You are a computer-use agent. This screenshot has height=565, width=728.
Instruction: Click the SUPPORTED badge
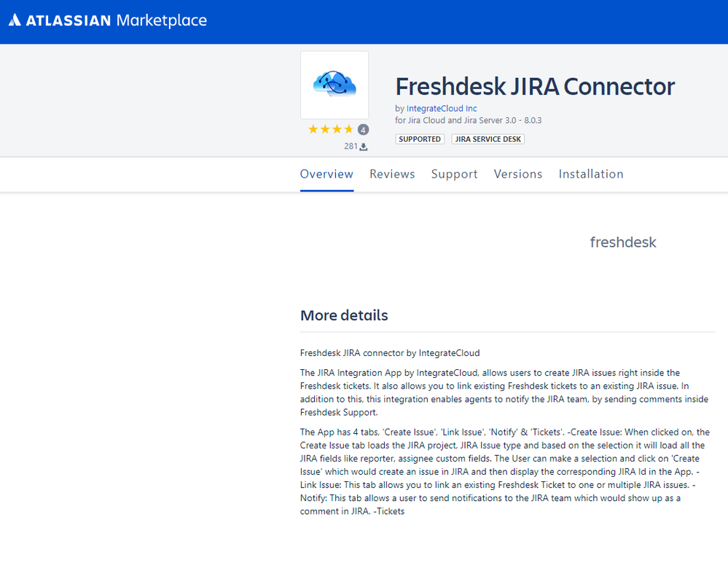420,139
